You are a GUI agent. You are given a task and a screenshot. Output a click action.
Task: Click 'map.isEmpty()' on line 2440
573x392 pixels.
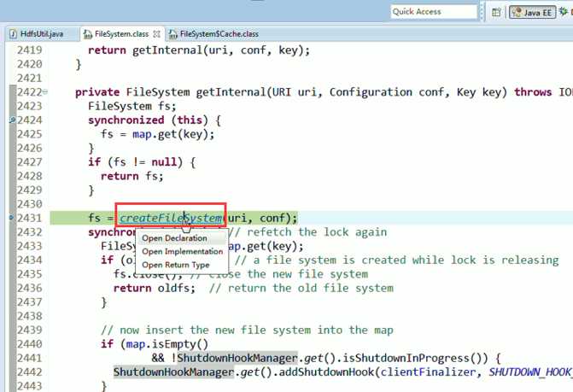(x=167, y=344)
